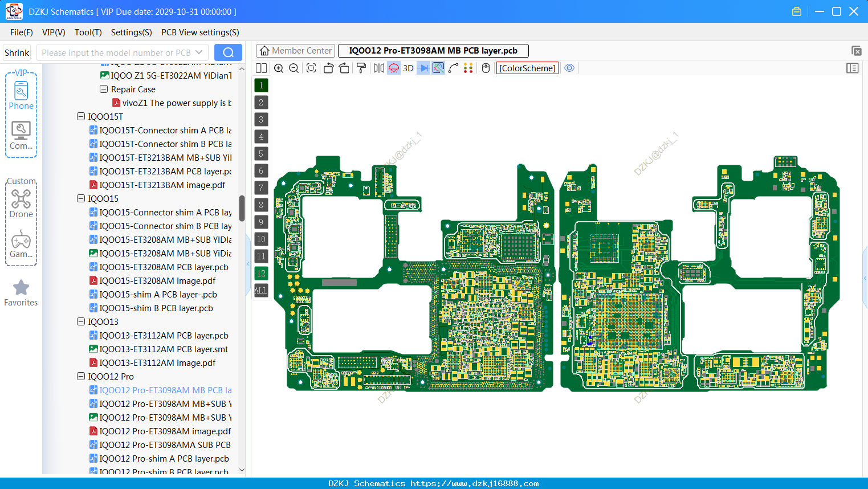Click the split view icon in toolbar
The width and height of the screenshot is (868, 489).
261,68
